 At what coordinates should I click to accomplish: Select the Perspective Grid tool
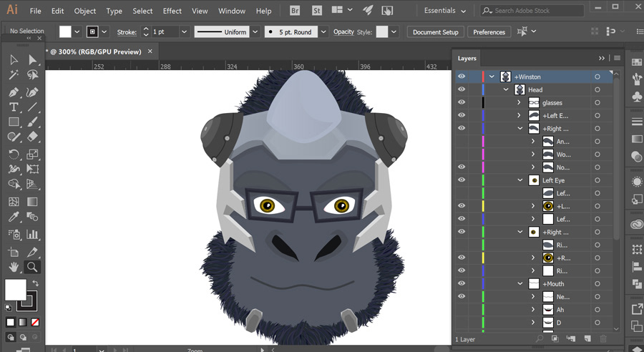pyautogui.click(x=32, y=184)
